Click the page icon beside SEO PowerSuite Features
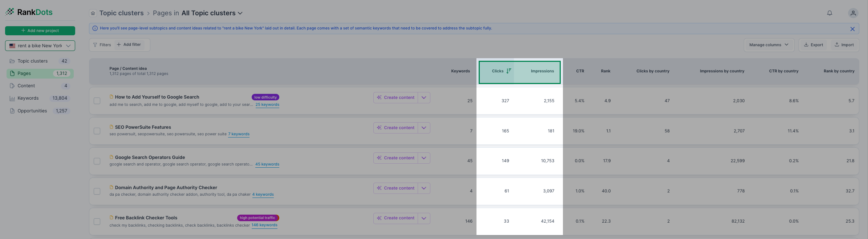Screen dimensions: 868x239 pyautogui.click(x=111, y=127)
